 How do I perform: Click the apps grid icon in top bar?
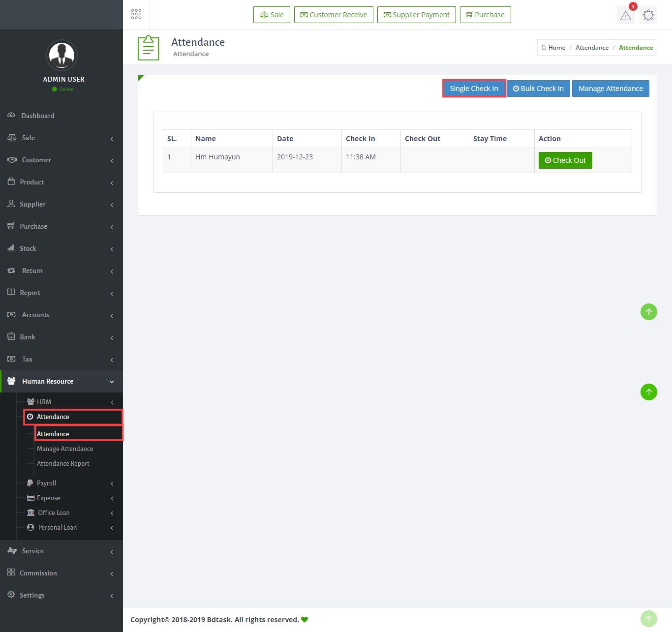[136, 14]
